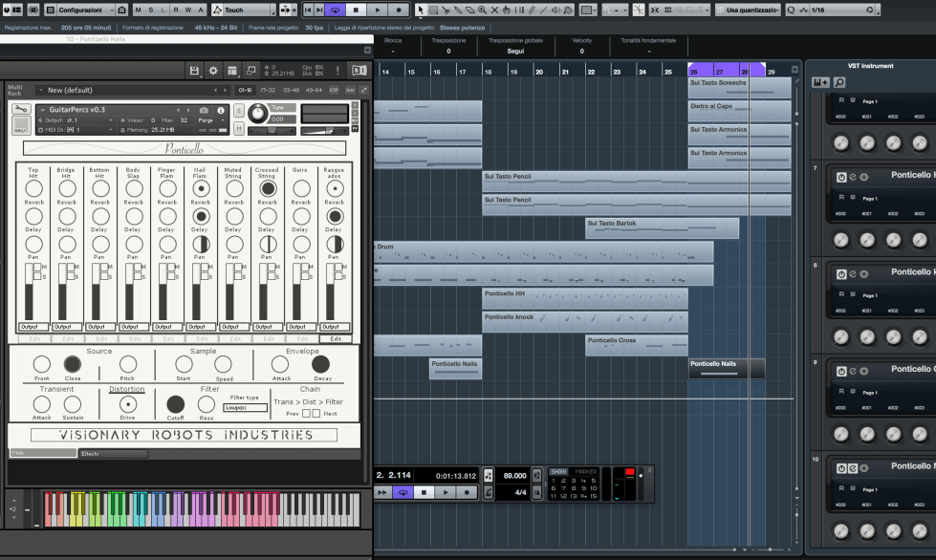Toggle the Prev chain checkbox
The height and width of the screenshot is (560, 936).
306,414
